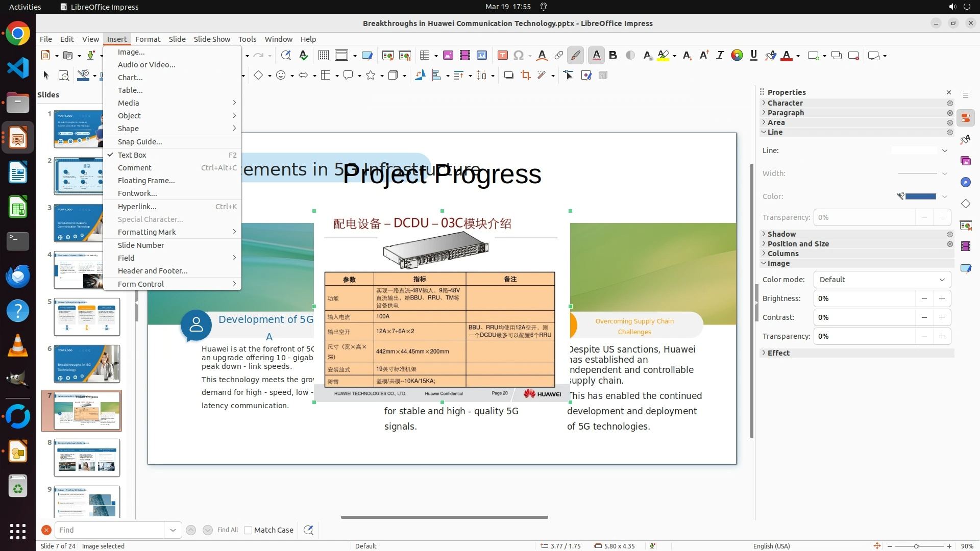Increase Brightness with the plus button
Viewport: 980px width, 551px height.
click(942, 298)
